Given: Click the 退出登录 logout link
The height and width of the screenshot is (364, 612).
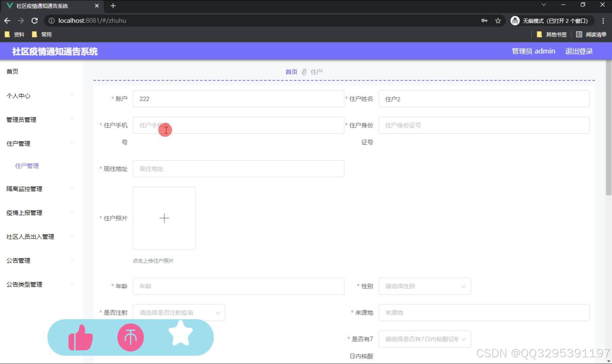Looking at the screenshot, I should (x=579, y=51).
